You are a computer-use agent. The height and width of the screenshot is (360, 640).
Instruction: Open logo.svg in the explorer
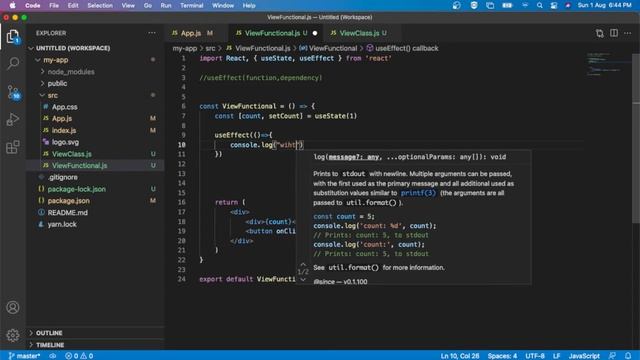(65, 142)
